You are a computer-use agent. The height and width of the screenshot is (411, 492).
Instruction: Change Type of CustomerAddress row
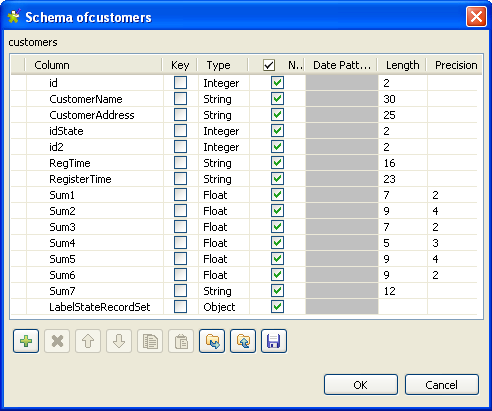tap(224, 115)
